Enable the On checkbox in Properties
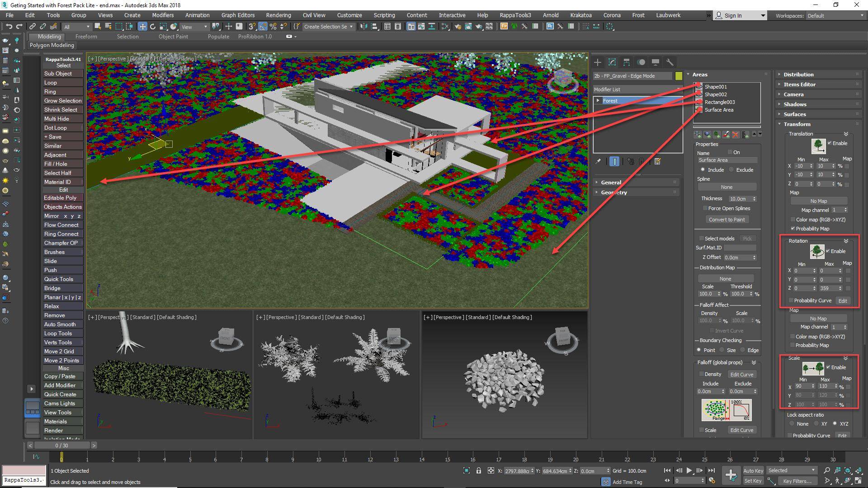This screenshot has height=488, width=868. click(x=729, y=152)
